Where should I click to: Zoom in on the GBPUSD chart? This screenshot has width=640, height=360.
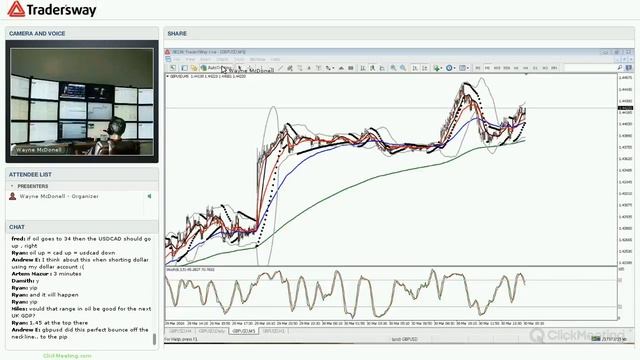393,68
